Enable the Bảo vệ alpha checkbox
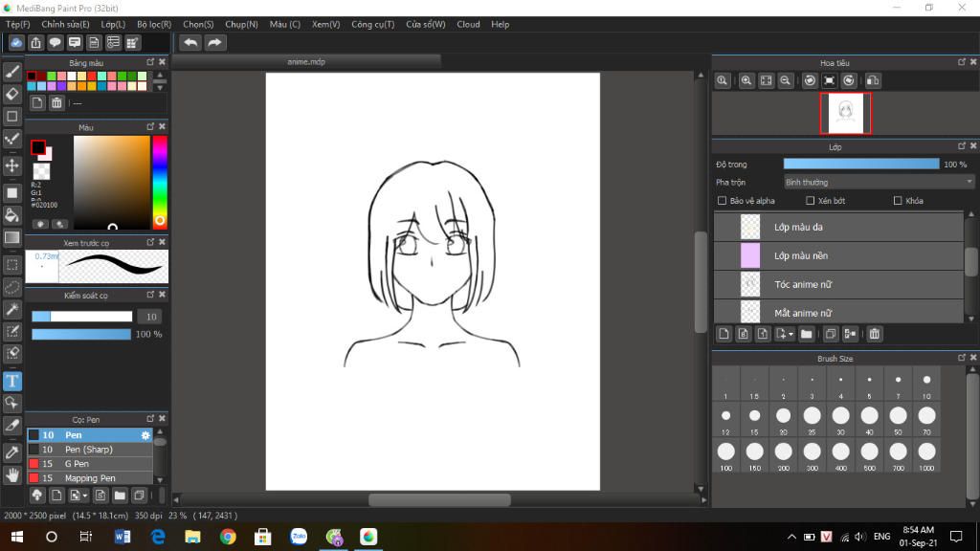This screenshot has width=980, height=551. pos(723,201)
